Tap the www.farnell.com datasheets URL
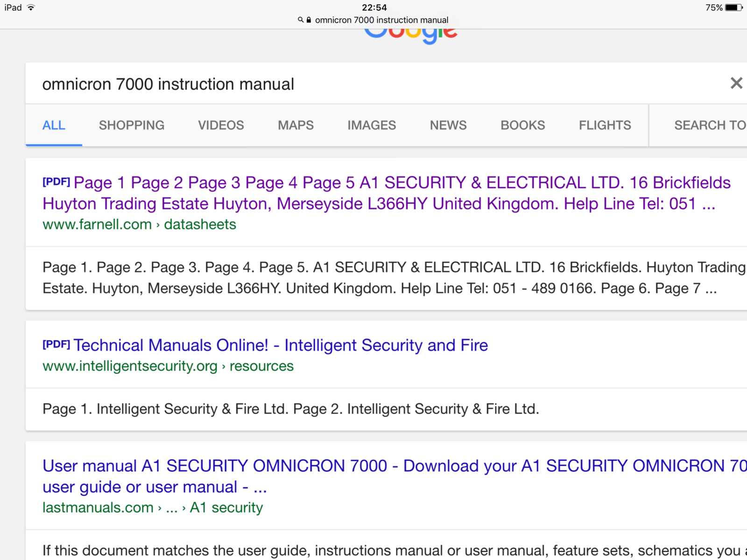This screenshot has width=747, height=560. coord(139,224)
